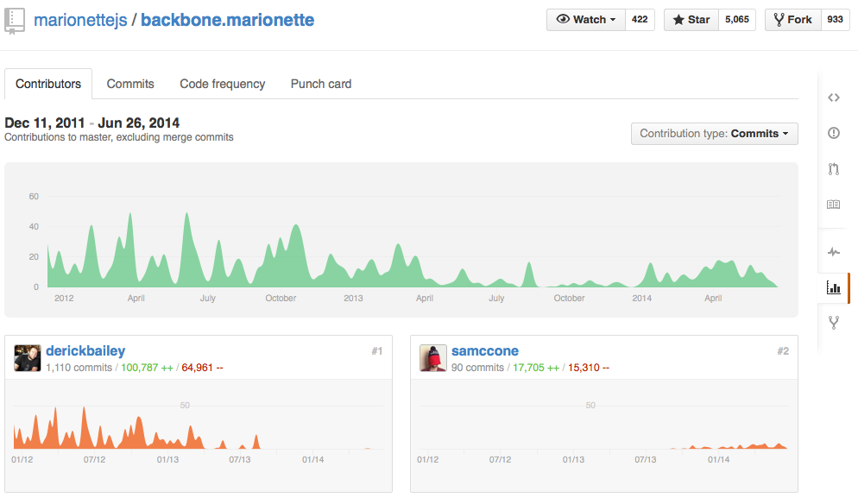Image resolution: width=858 pixels, height=504 pixels.
Task: Click the 422 watchers count
Action: click(640, 20)
